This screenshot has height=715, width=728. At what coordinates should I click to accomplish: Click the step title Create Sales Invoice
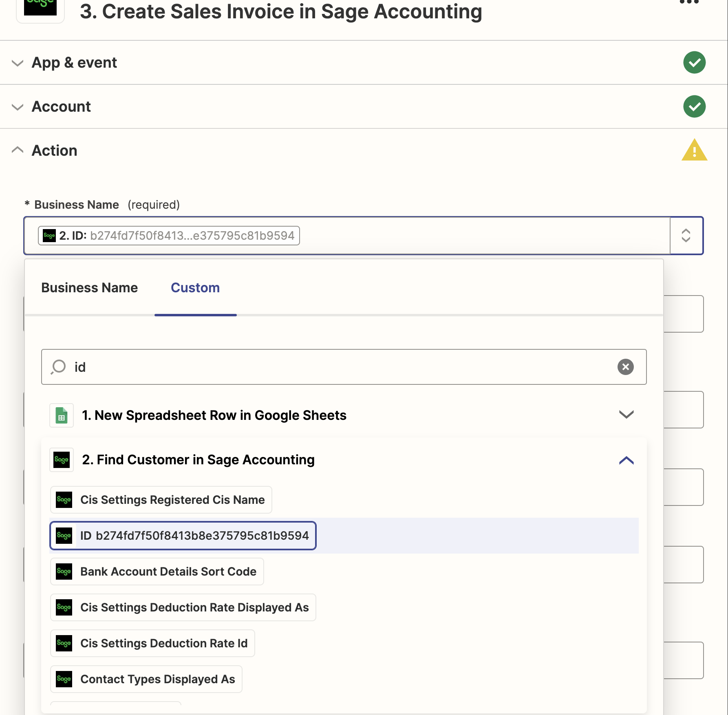pos(281,11)
